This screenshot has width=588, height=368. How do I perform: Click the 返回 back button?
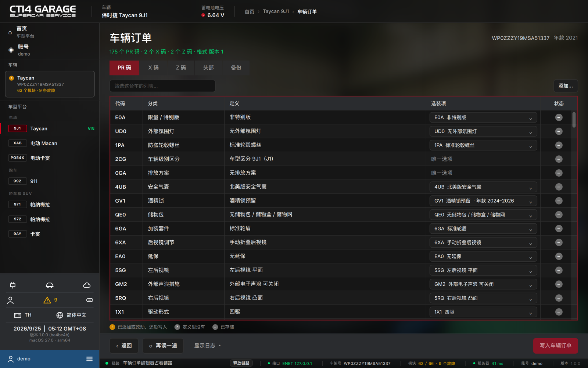coord(124,346)
